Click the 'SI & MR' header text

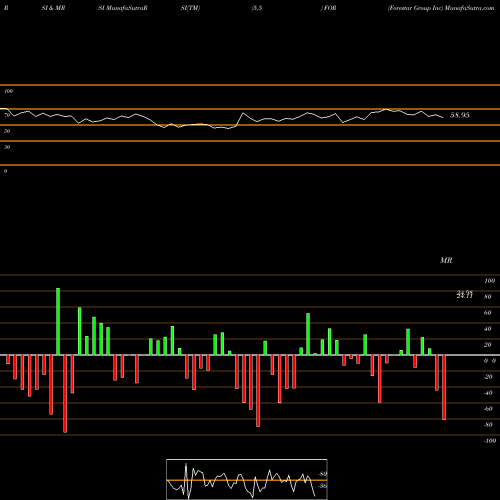pos(53,8)
